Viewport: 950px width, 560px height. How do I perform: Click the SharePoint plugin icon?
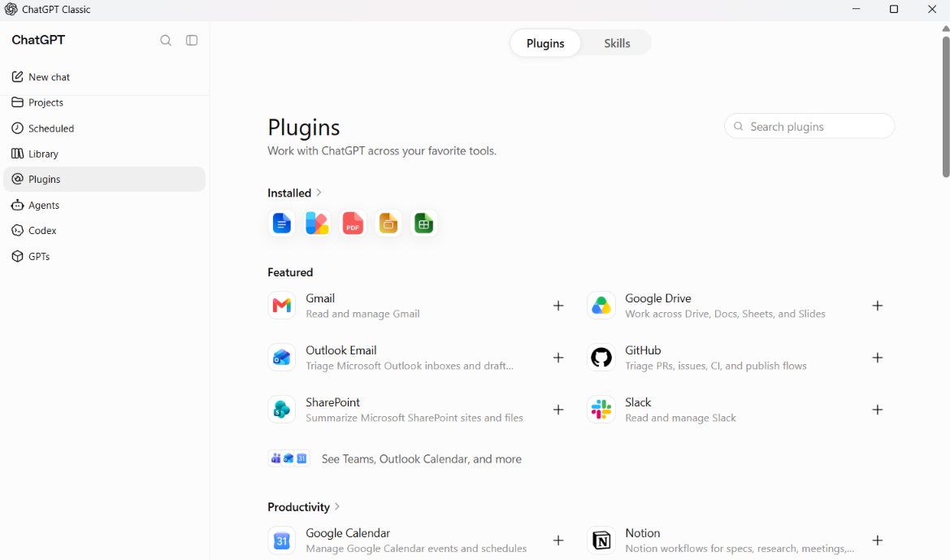tap(282, 410)
